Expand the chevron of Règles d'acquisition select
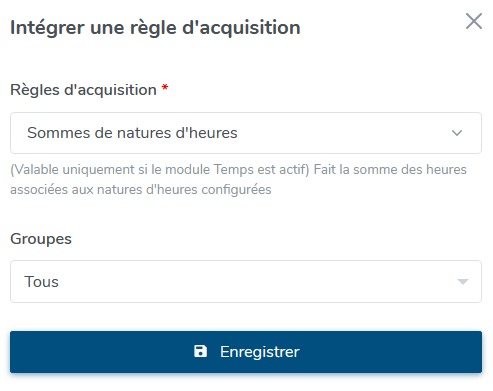The image size is (493, 391). [457, 133]
